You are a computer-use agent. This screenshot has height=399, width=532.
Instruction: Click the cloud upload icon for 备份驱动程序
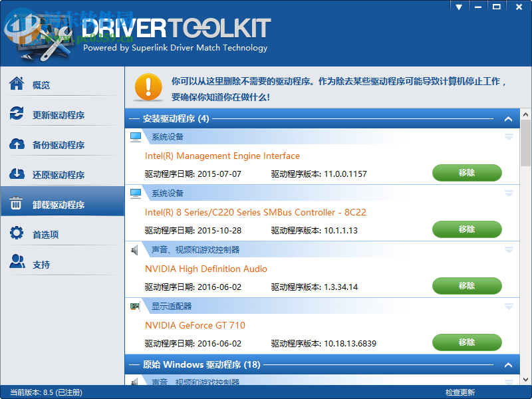click(x=17, y=144)
